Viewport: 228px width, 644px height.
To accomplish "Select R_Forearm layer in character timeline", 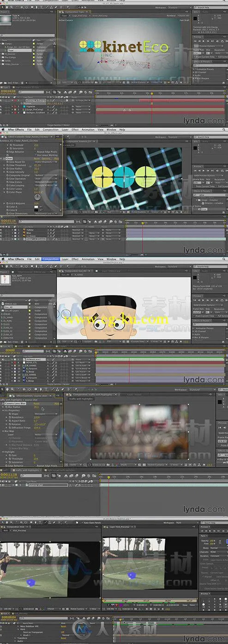I will click(x=32, y=369).
